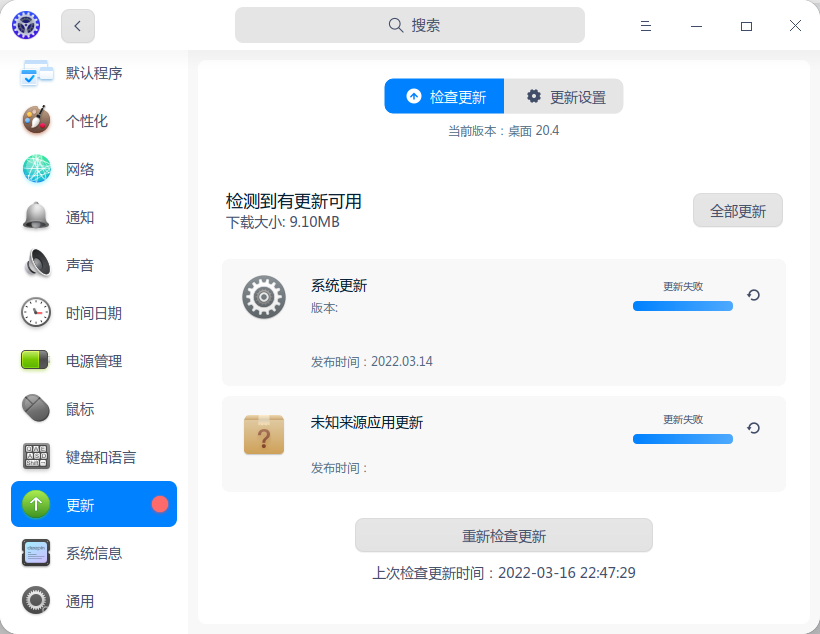Click the 通知 bell icon

tap(36, 216)
